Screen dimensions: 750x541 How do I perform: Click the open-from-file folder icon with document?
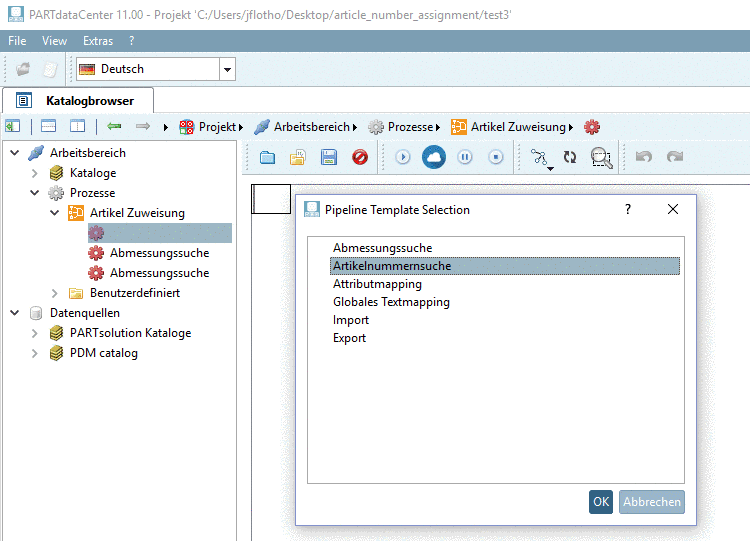coord(298,157)
